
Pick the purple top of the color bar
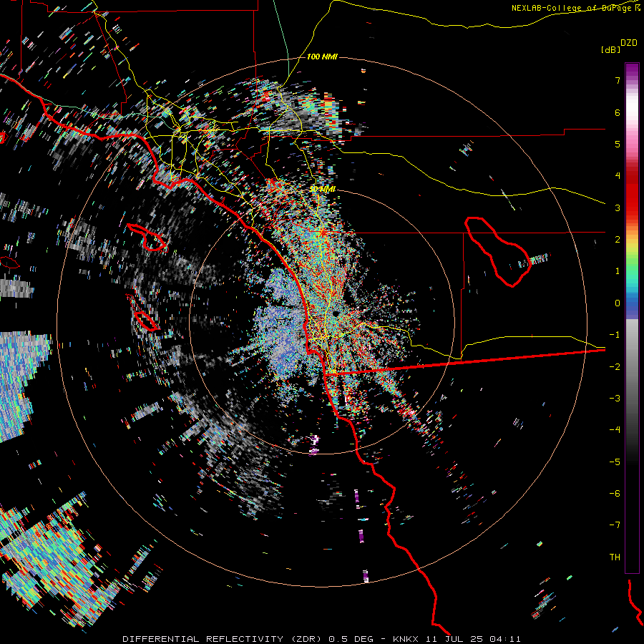632,70
